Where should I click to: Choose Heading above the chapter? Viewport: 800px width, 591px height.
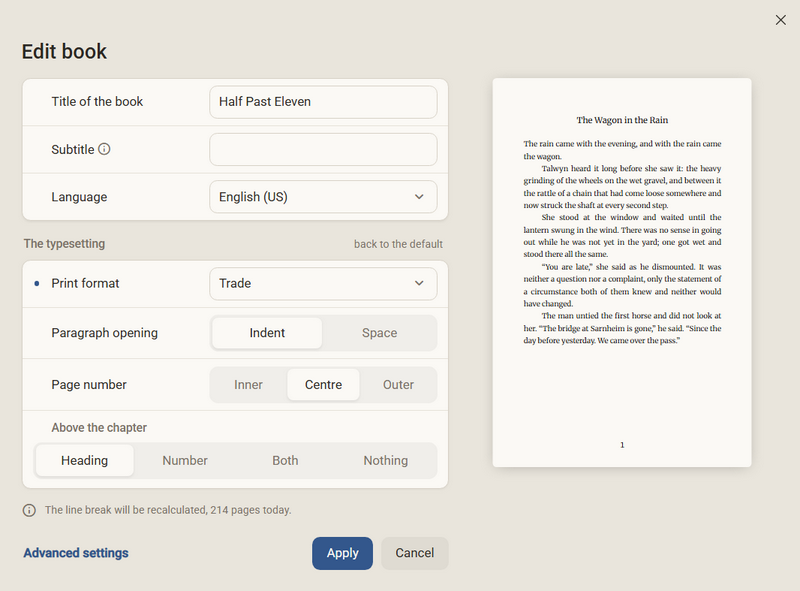tap(85, 460)
